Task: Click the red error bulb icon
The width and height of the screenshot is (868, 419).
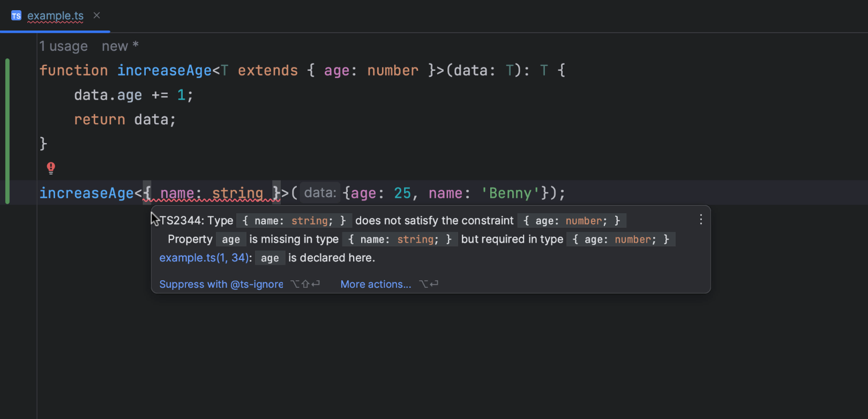Action: [x=51, y=168]
